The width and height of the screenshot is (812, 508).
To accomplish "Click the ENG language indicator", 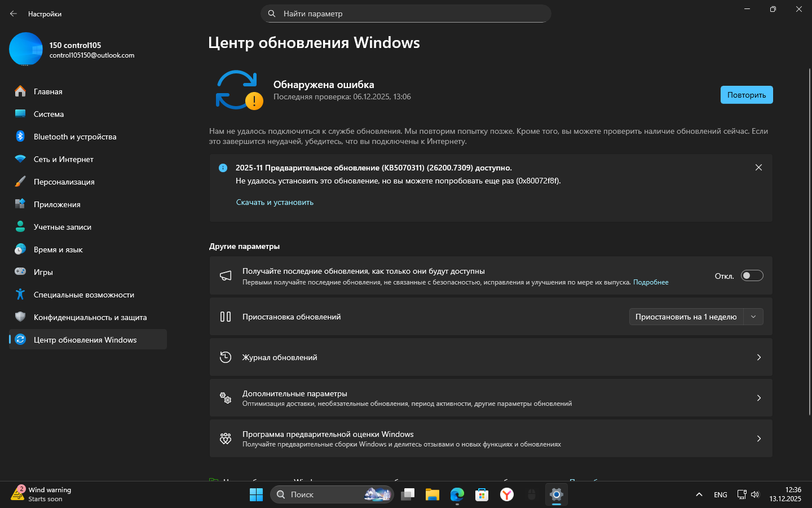I will click(721, 494).
